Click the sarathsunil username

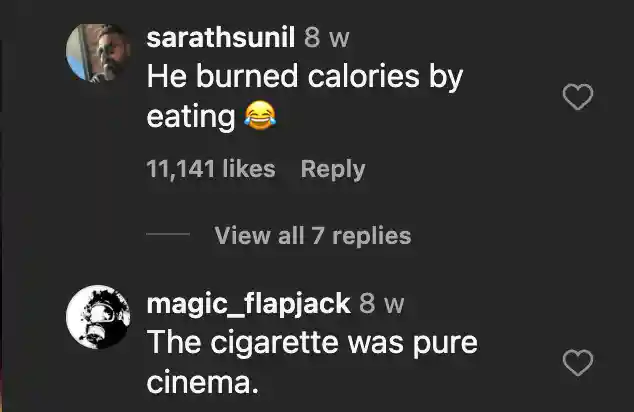(x=220, y=38)
